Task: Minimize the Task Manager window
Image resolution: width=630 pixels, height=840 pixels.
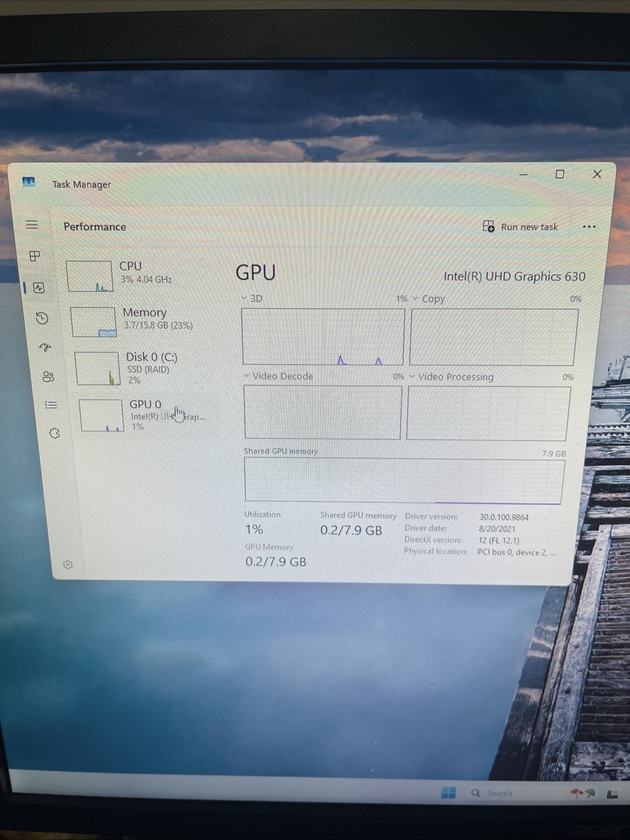Action: pos(523,174)
